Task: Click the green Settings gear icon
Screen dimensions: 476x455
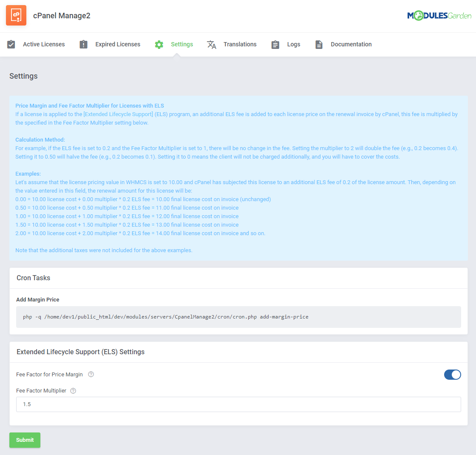Action: 159,45
